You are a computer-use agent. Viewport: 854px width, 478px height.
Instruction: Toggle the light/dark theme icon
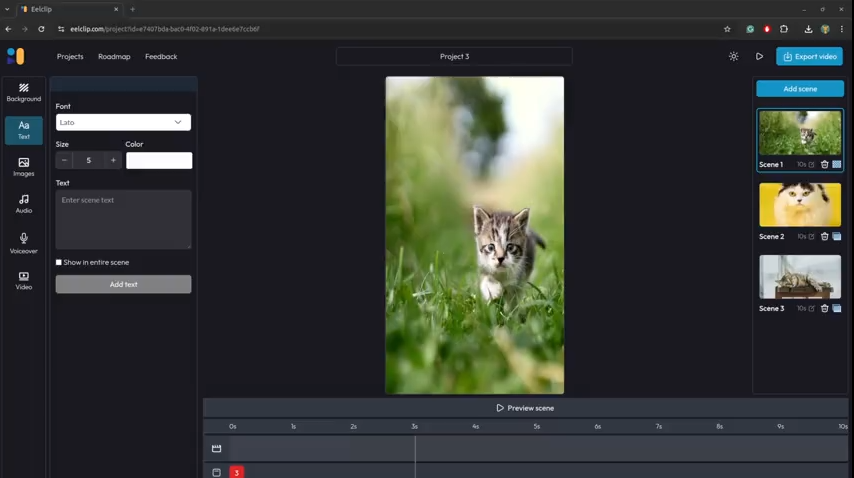point(733,57)
